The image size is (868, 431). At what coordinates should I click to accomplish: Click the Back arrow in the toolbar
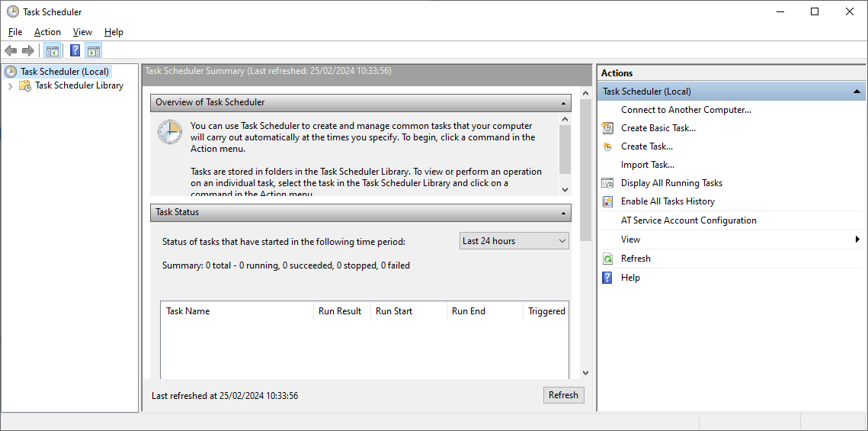[11, 51]
